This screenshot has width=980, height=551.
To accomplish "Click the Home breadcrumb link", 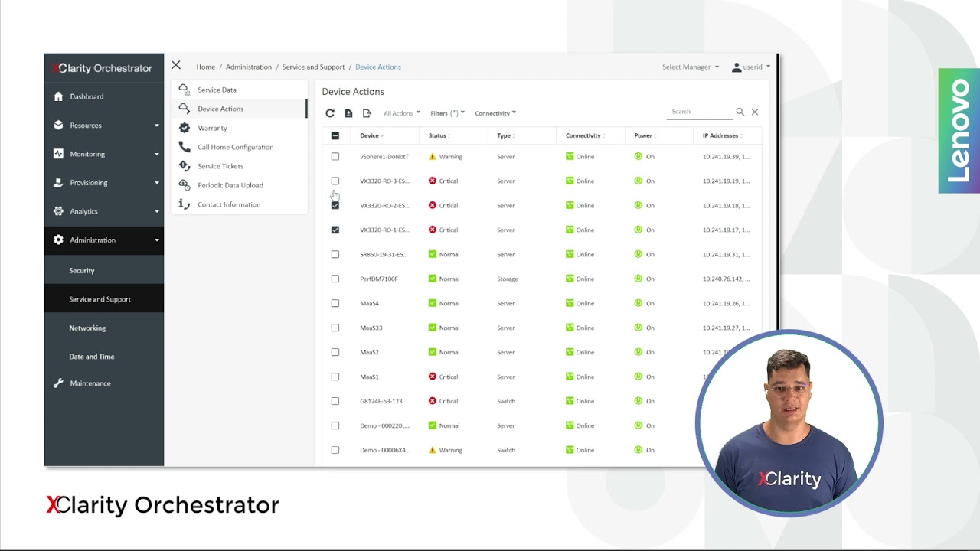I will tap(205, 67).
